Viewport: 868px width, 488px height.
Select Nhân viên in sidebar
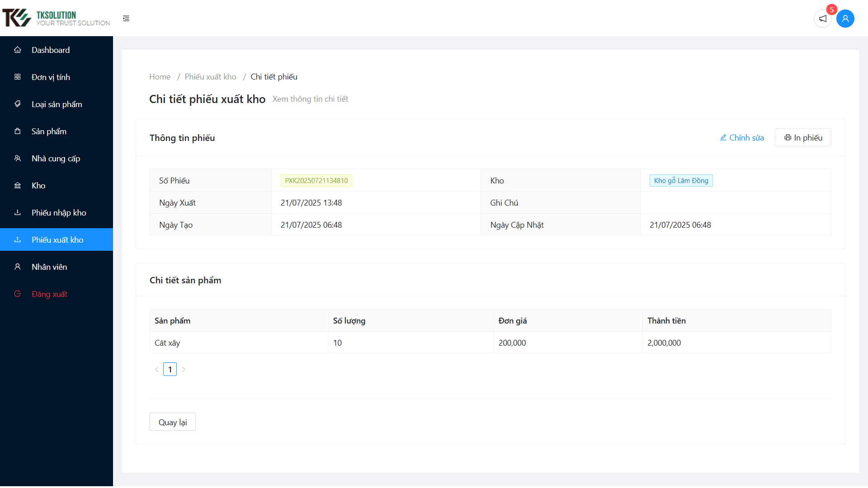(49, 267)
